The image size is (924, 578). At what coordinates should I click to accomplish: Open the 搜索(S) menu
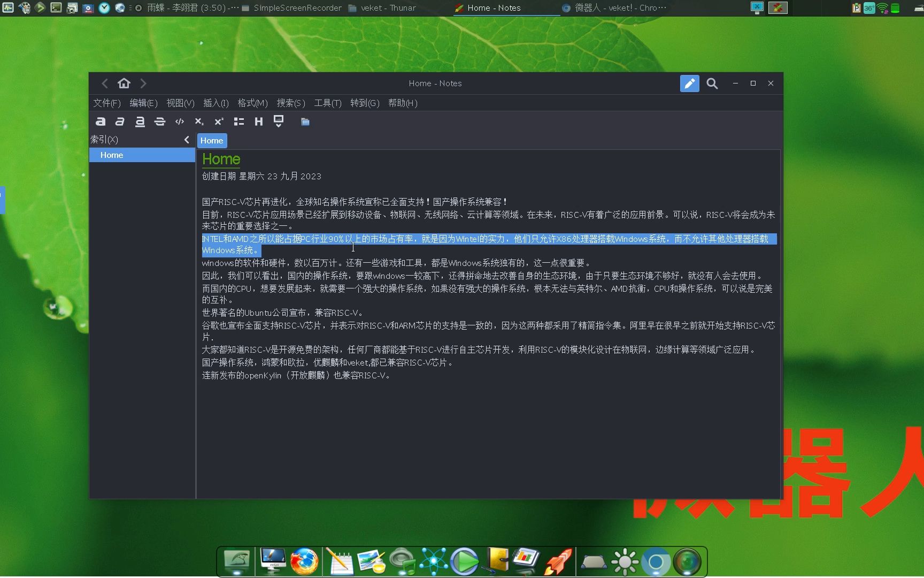(291, 103)
